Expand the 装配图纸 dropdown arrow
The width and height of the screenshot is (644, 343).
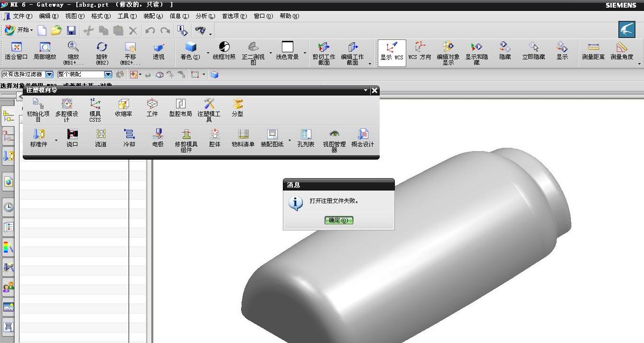pyautogui.click(x=289, y=141)
